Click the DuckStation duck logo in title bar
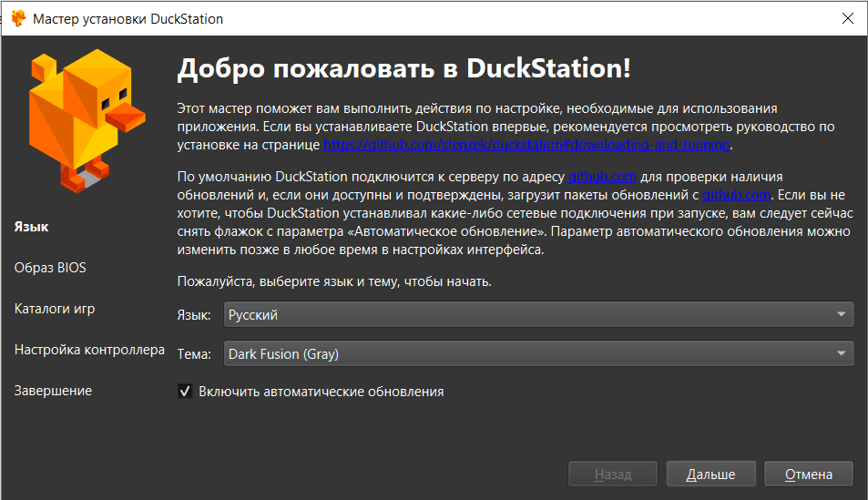The width and height of the screenshot is (868, 500). [18, 18]
